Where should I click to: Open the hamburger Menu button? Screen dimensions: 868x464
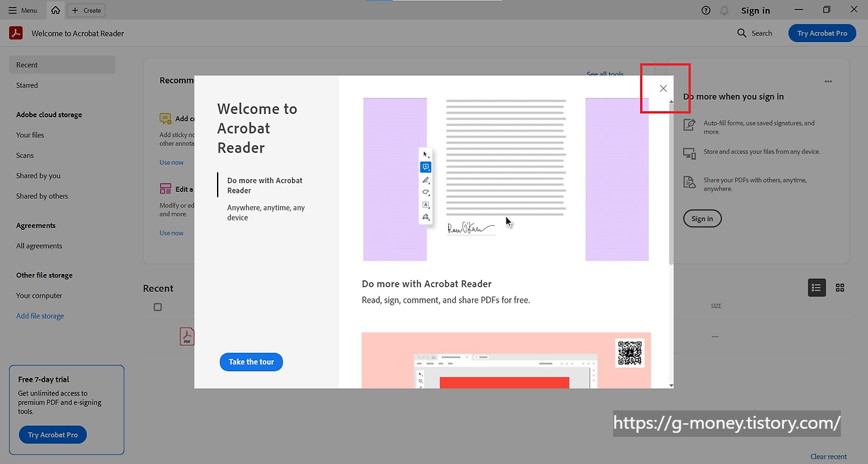[x=22, y=10]
